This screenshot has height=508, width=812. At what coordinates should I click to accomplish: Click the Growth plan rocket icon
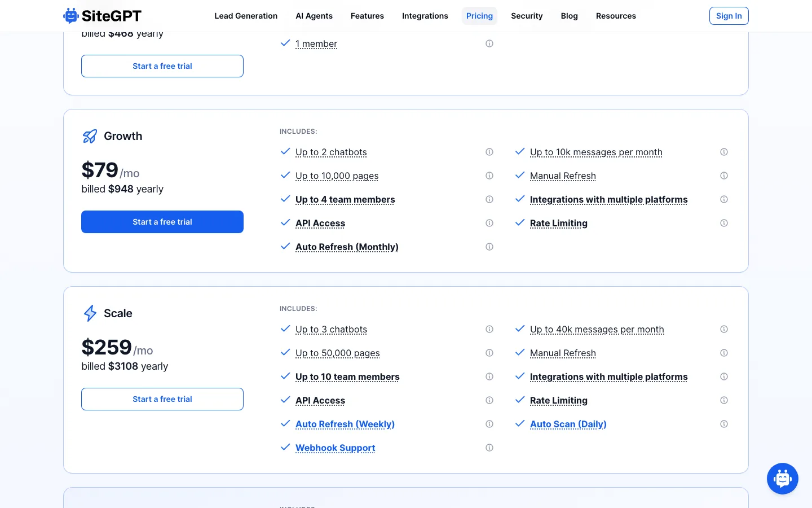click(x=90, y=136)
